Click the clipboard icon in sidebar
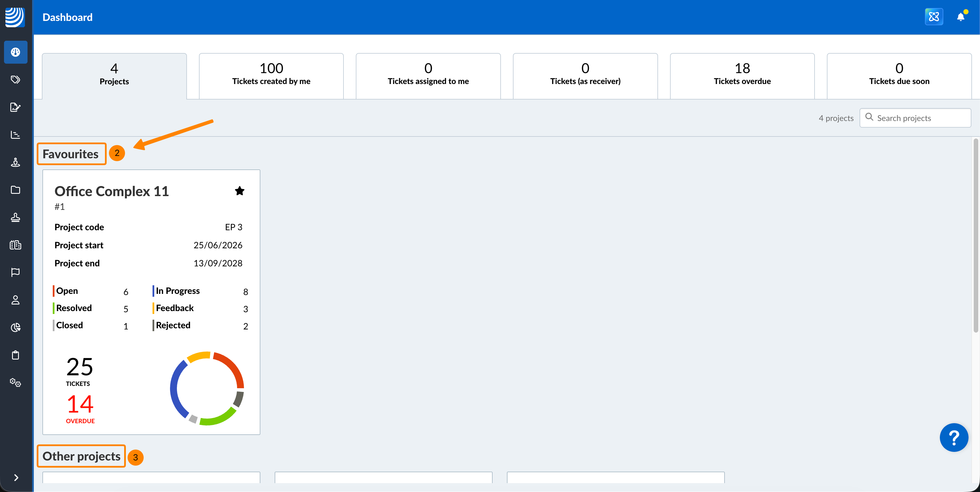Screen dimensions: 980x492 pos(15,355)
